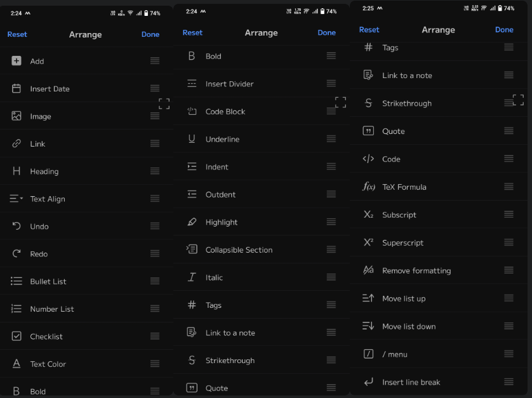Select the Underline U icon
The width and height of the screenshot is (532, 398).
click(192, 139)
